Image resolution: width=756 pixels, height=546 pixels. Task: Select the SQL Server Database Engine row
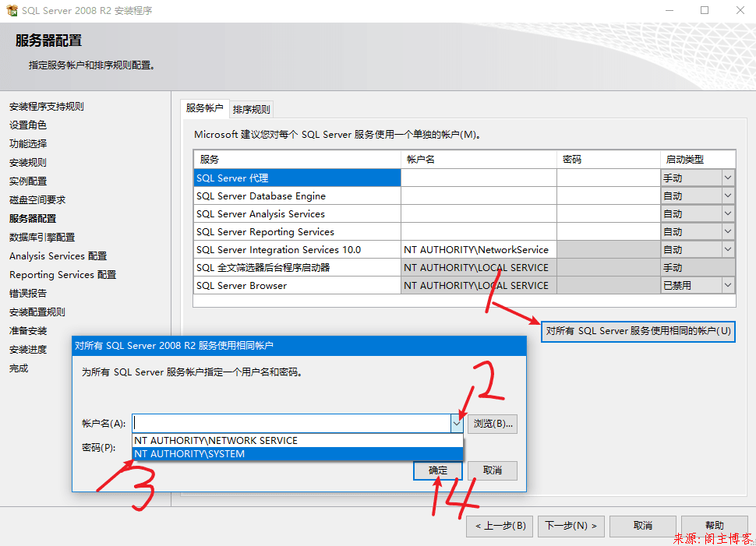[x=297, y=196]
